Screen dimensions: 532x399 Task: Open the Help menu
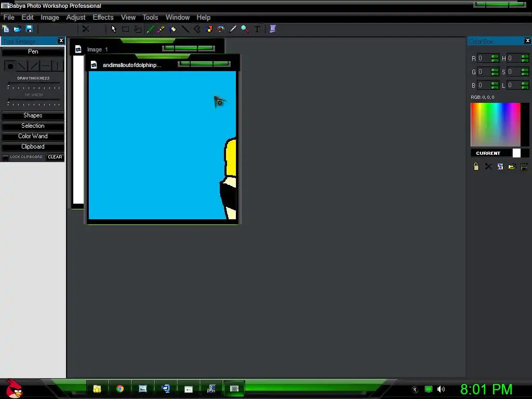pyautogui.click(x=204, y=17)
